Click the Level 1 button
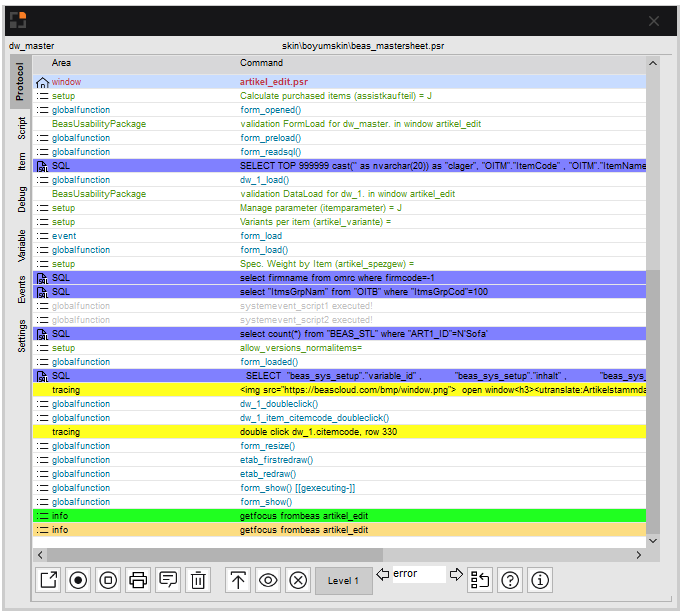This screenshot has width=683, height=614. 343,580
